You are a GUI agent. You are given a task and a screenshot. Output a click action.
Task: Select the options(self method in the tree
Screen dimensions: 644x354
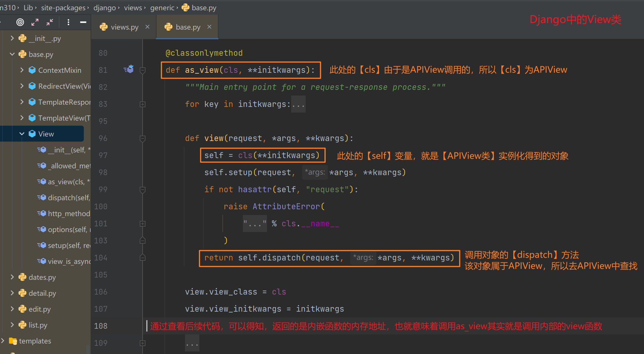click(x=69, y=229)
